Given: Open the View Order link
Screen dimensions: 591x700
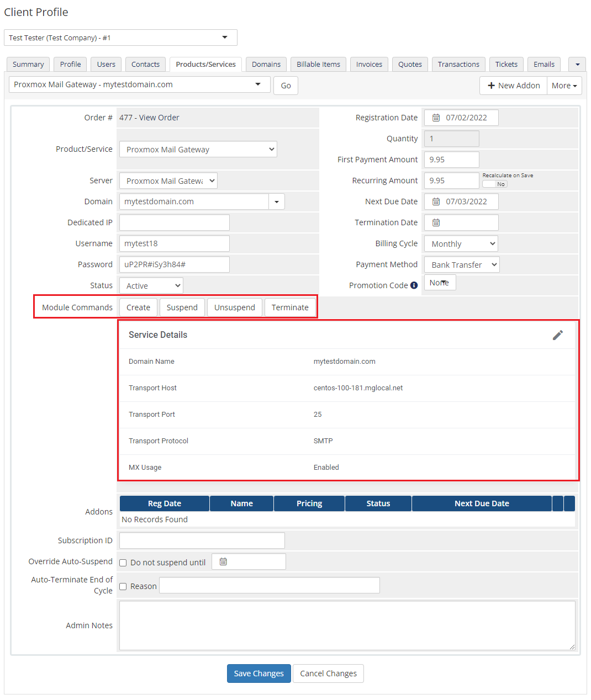Looking at the screenshot, I should click(159, 118).
